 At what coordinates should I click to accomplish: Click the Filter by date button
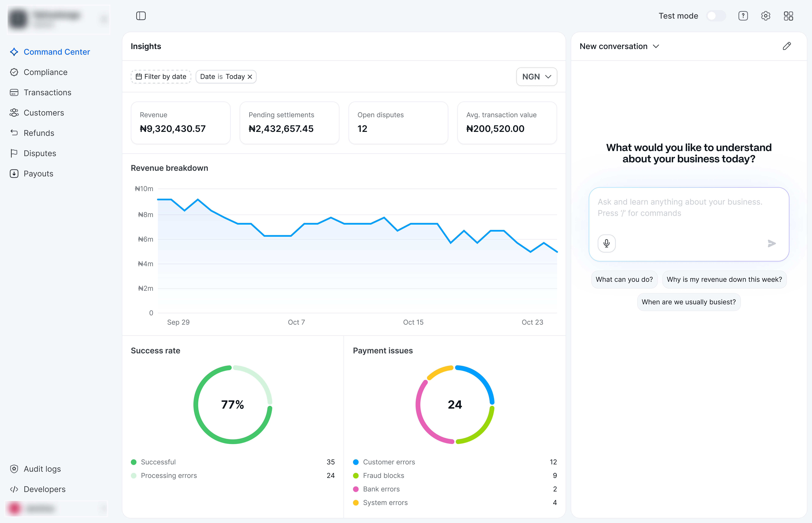[161, 77]
